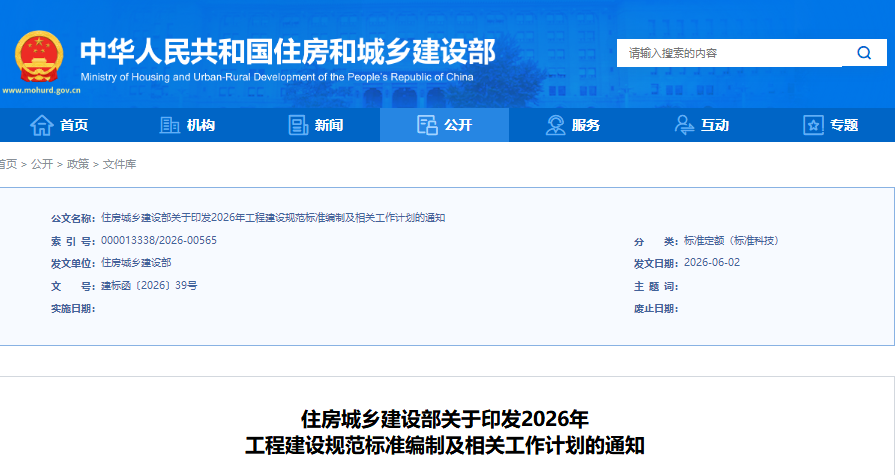
Task: Go to 文件库 in the breadcrumb
Action: tap(119, 164)
